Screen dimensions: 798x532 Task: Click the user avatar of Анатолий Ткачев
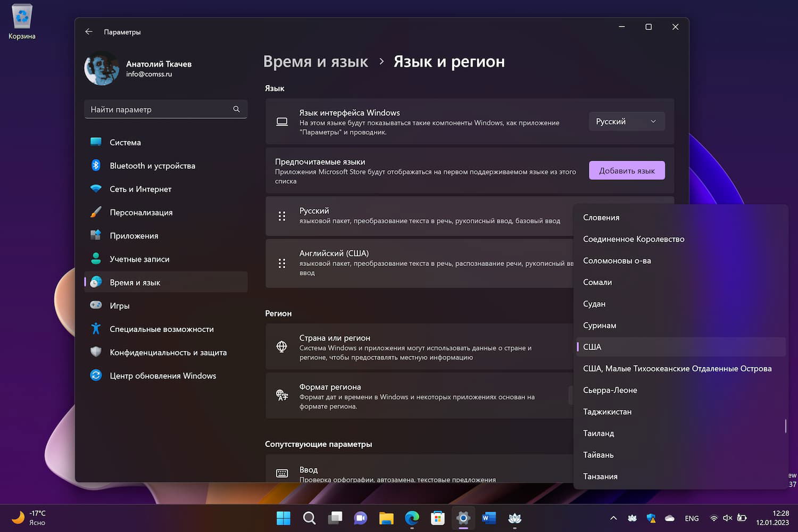click(x=102, y=68)
